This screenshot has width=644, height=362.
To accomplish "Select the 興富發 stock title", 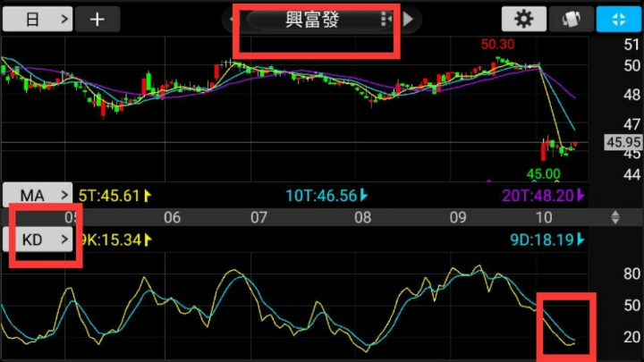I will tap(312, 20).
